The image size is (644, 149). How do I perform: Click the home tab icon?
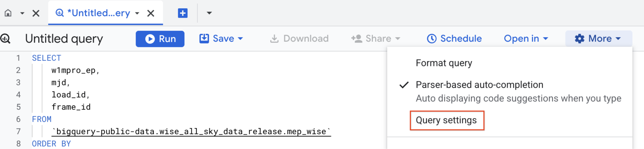click(x=8, y=13)
